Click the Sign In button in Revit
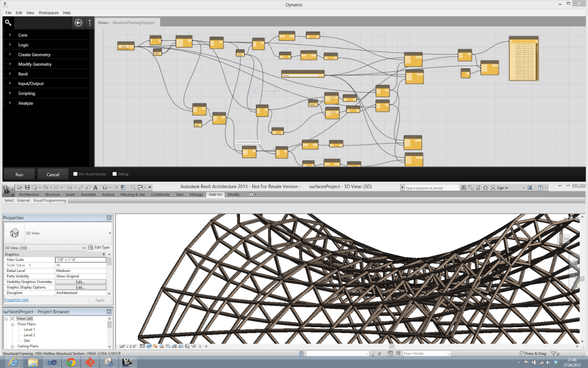 tap(500, 188)
